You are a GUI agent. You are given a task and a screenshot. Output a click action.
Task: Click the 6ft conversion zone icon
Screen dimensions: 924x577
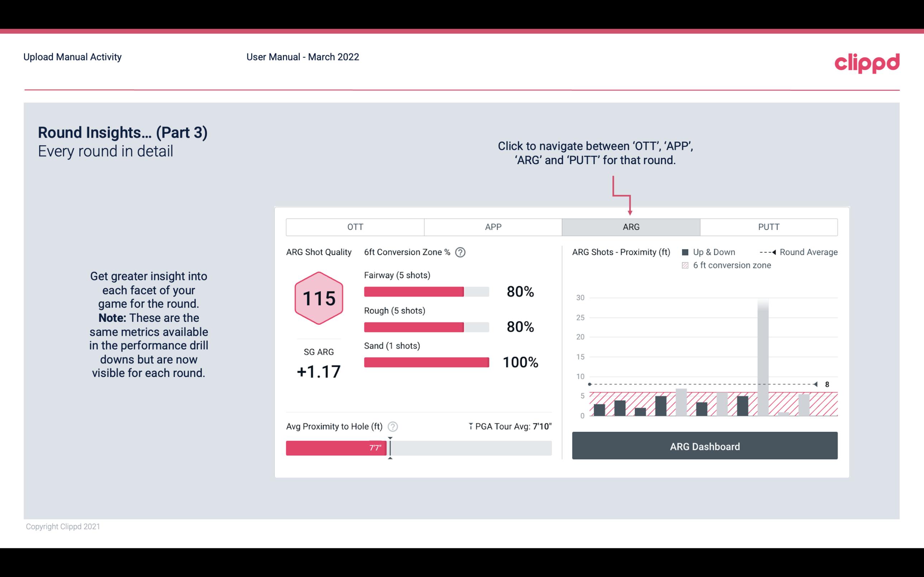tap(687, 265)
